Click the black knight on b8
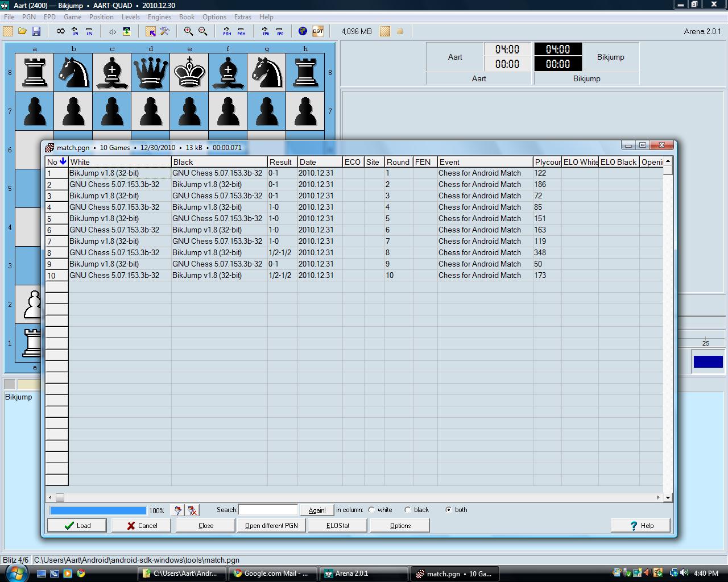Screen dimensions: 728x582 pyautogui.click(x=73, y=72)
